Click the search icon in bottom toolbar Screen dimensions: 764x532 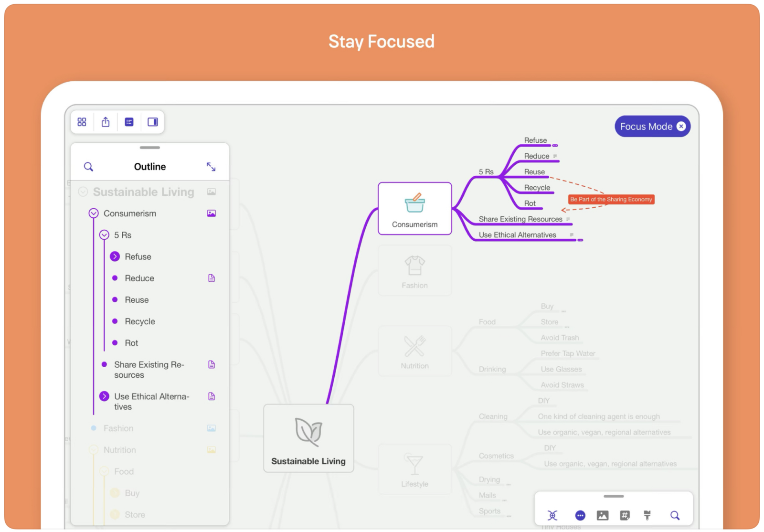coord(675,515)
